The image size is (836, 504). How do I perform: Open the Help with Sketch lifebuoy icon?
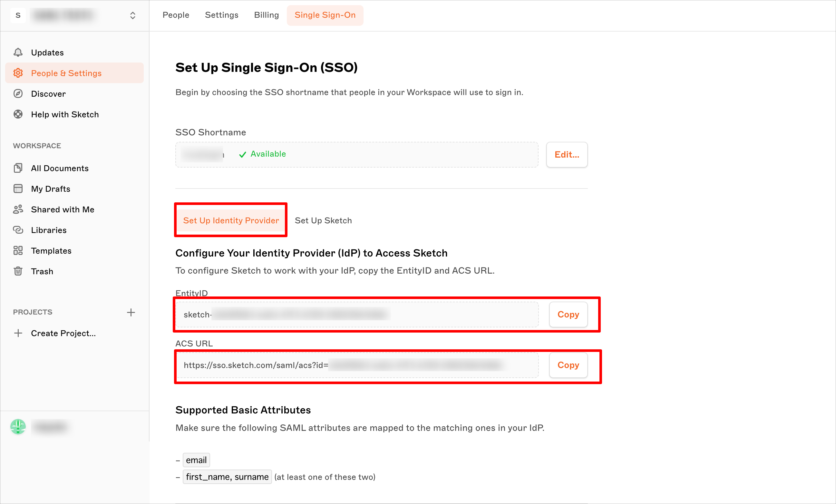pos(18,114)
